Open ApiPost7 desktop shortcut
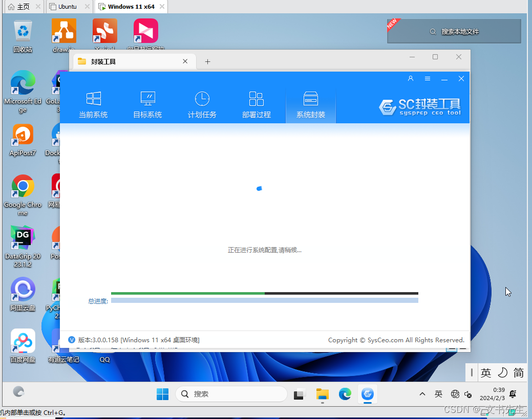The height and width of the screenshot is (419, 532). 23,140
